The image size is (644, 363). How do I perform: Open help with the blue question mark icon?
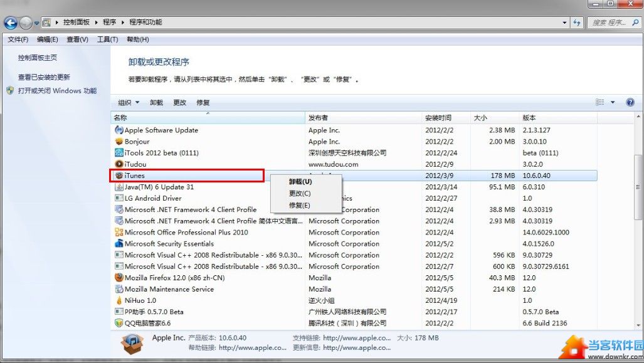coord(630,102)
